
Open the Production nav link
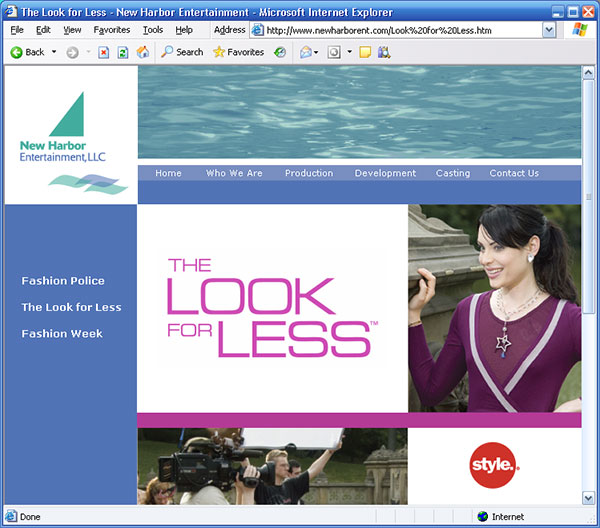(309, 173)
